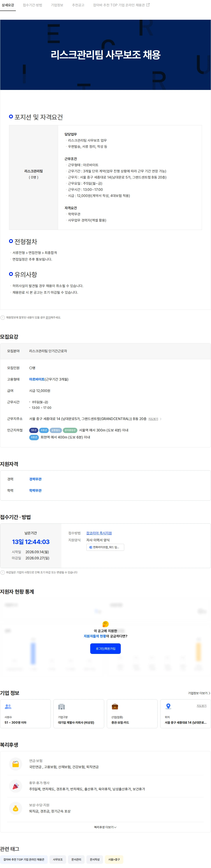Click the 연금·보험 benefits icon
The width and height of the screenshot is (211, 868).
click(16, 764)
